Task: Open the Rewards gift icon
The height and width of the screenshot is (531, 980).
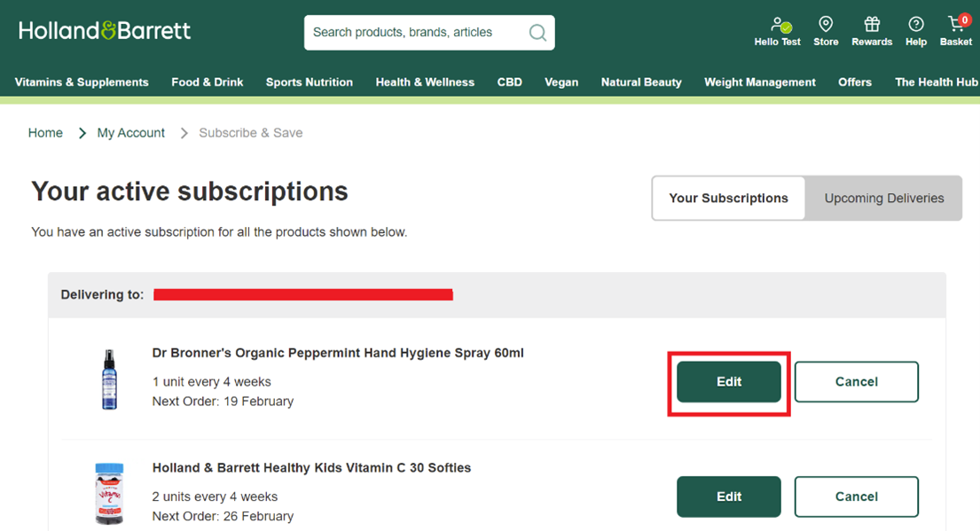Action: 872,25
